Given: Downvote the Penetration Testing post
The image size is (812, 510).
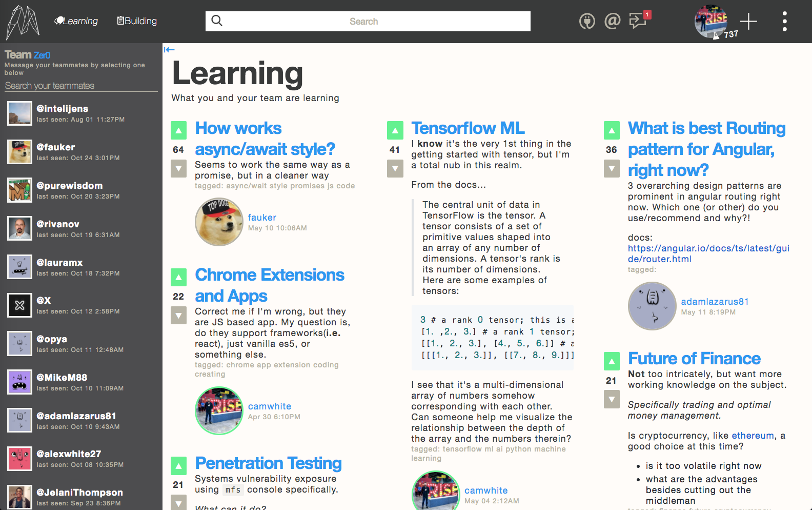Looking at the screenshot, I should pos(178,502).
